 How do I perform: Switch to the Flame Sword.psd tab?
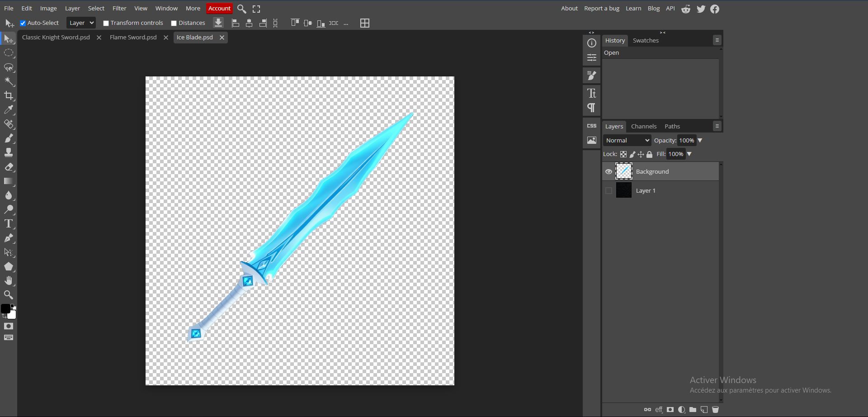tap(133, 38)
